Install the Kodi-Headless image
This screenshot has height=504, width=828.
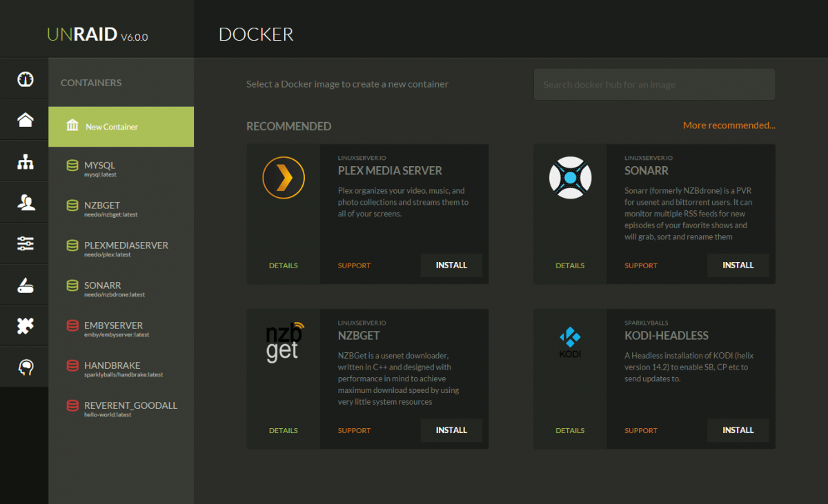point(738,430)
